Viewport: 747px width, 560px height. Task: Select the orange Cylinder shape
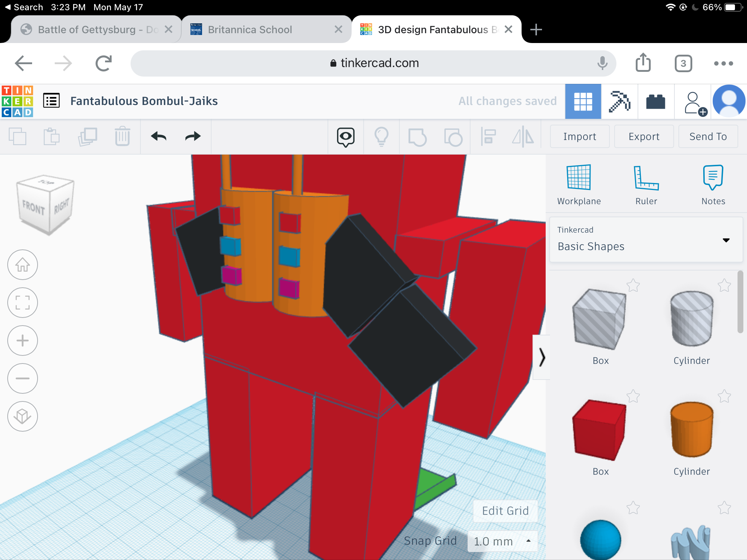tap(691, 429)
